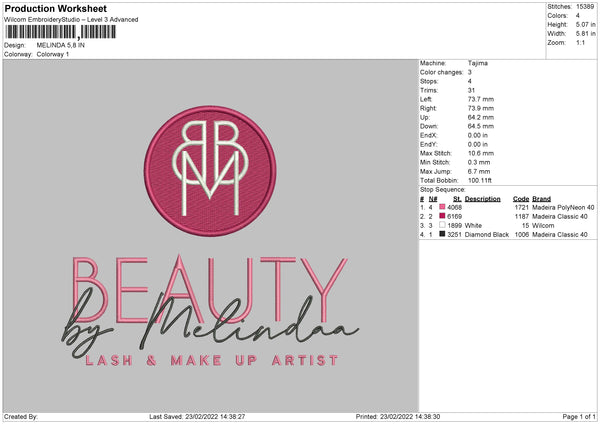The height and width of the screenshot is (424, 600).
Task: Click the 'Printed: 23/02/2022 14:38:30' text
Action: [x=398, y=416]
